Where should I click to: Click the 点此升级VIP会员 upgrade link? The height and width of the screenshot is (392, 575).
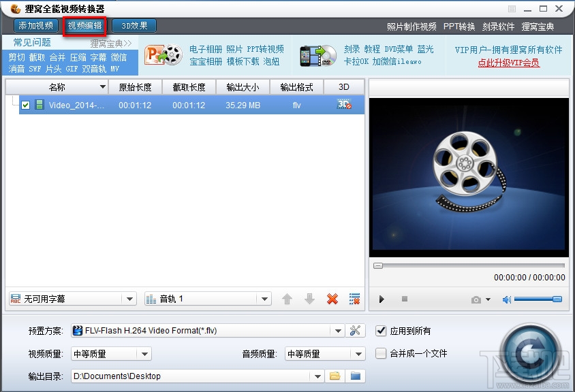pos(509,63)
